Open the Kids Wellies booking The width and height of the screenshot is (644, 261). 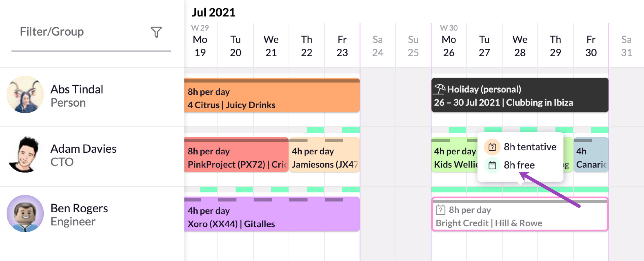point(455,155)
